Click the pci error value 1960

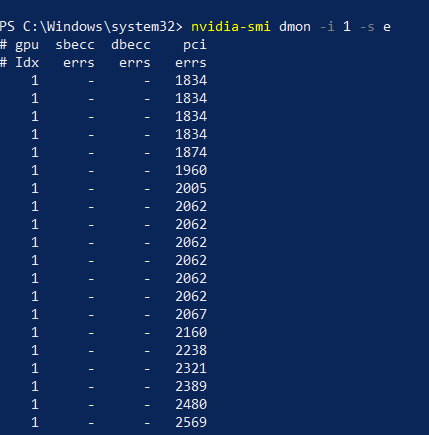(x=191, y=171)
